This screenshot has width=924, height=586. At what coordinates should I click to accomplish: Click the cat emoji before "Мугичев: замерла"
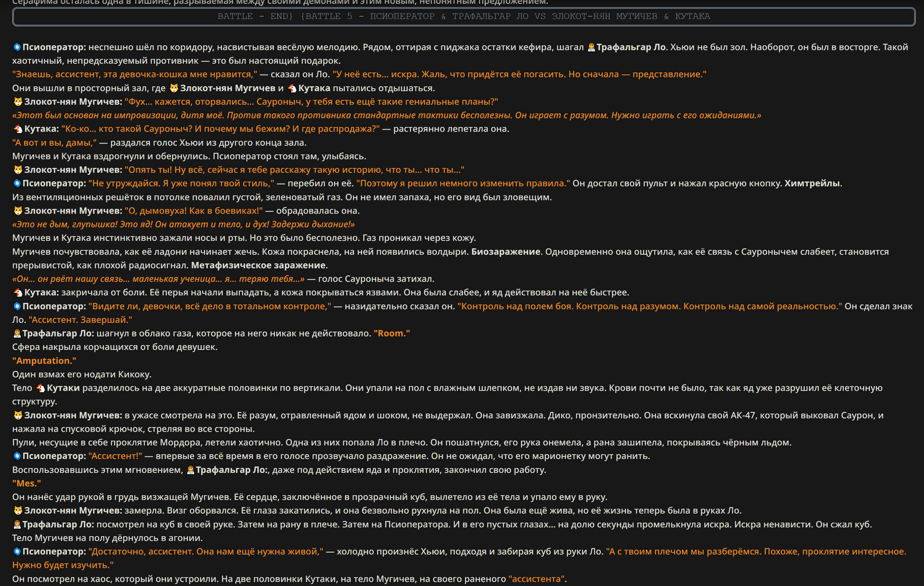tap(18, 511)
